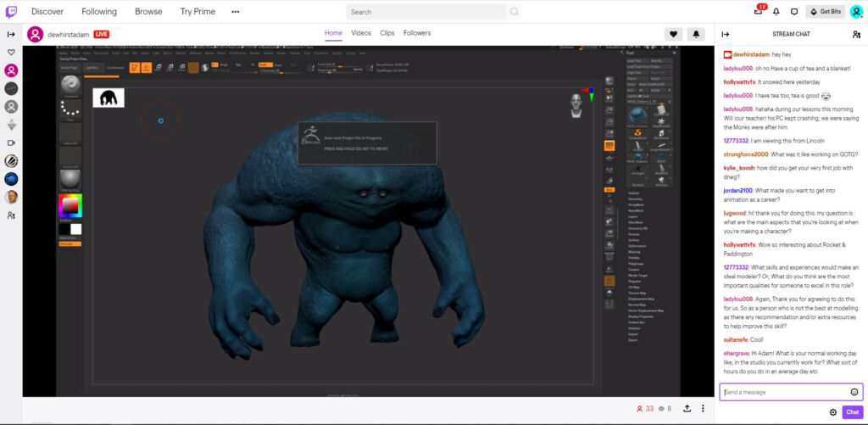This screenshot has height=425, width=868.
Task: Click strongforce2000 username in chat
Action: (746, 154)
